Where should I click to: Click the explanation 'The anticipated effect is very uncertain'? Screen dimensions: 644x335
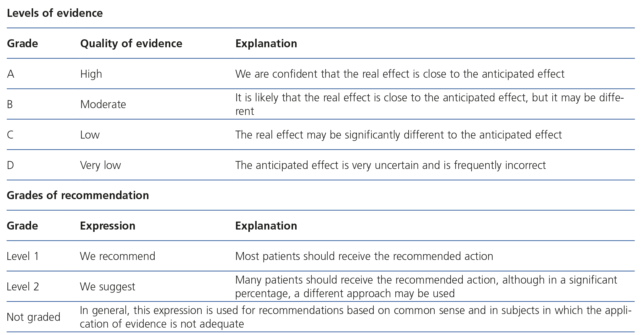point(390,165)
